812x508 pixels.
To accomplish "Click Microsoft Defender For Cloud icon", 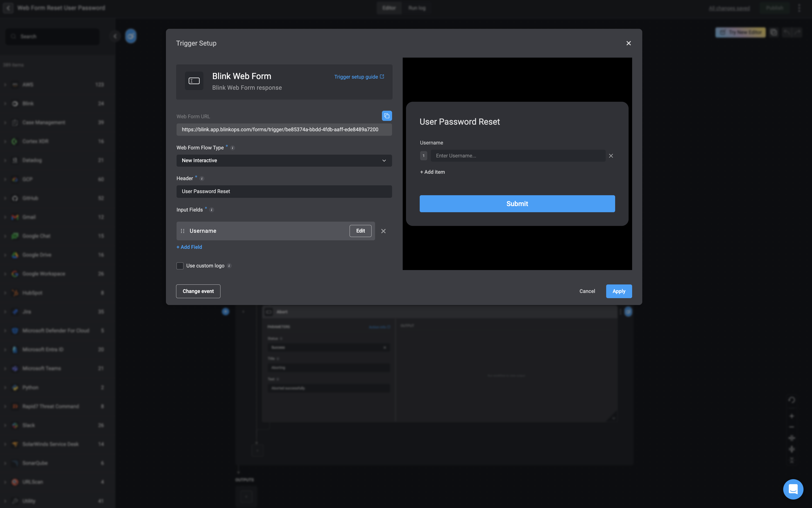I will (x=15, y=331).
